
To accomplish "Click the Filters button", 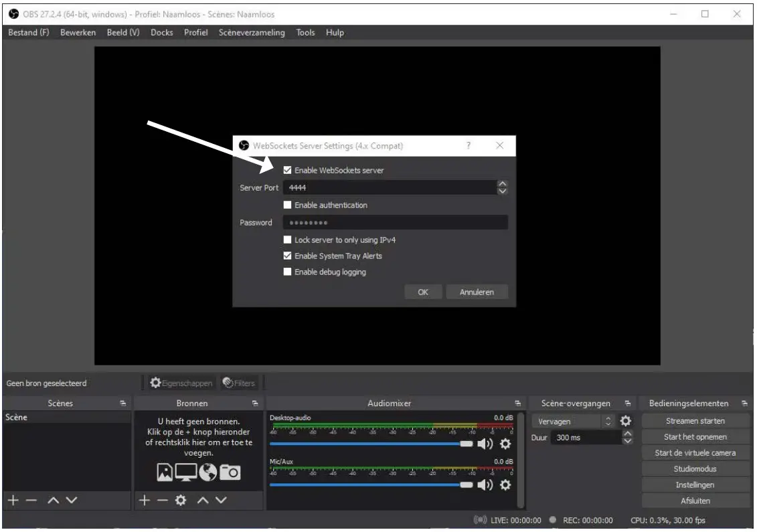I will click(238, 383).
